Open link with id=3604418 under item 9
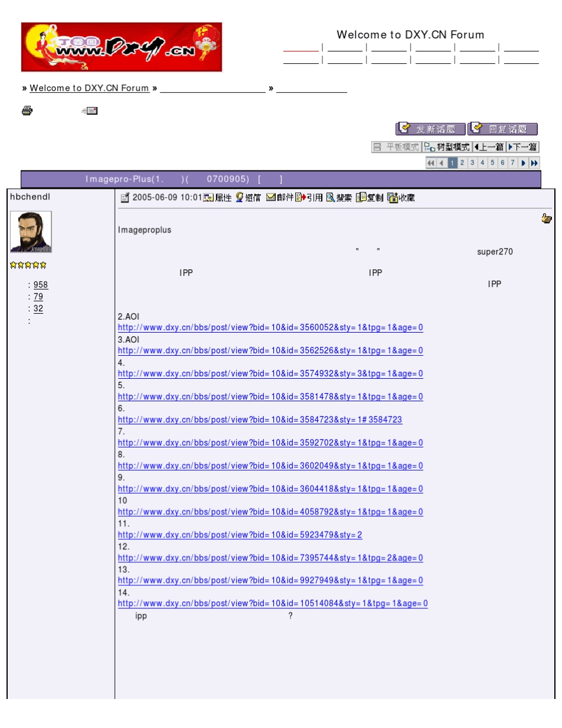This screenshot has width=562, height=728. pos(270,489)
